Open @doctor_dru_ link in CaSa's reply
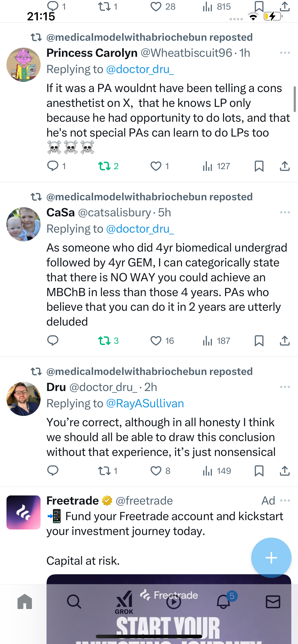Viewport: 298px width, 644px height. point(140,229)
